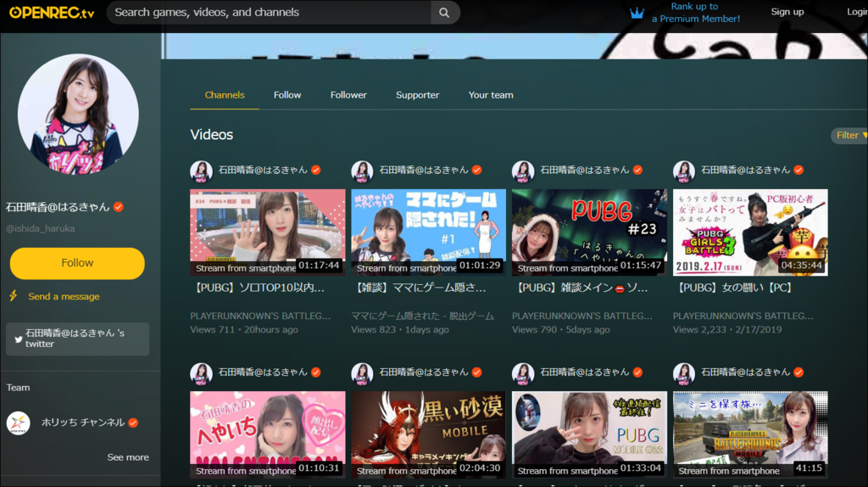Screen dimensions: 868x487
Task: Open the PUBG Girls Battle thumbnail
Action: [x=750, y=232]
